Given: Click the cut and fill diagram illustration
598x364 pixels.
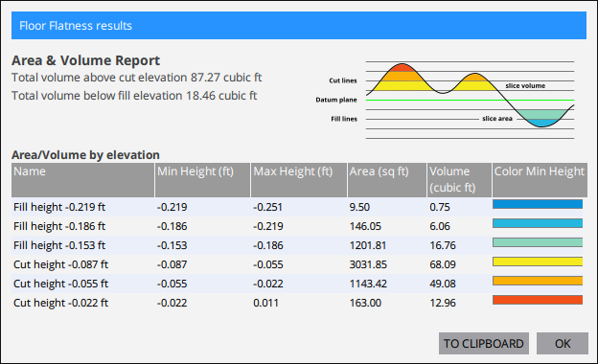Looking at the screenshot, I should pos(445,100).
